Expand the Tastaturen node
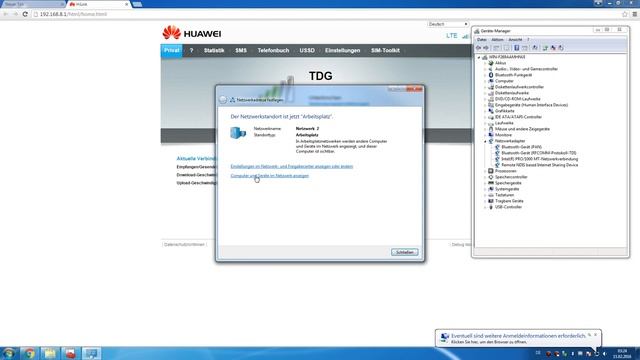Image resolution: width=640 pixels, height=360 pixels. click(x=485, y=195)
